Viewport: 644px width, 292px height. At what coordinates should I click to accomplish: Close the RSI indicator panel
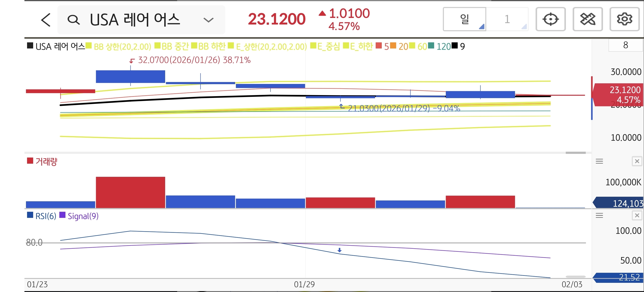[x=637, y=215]
